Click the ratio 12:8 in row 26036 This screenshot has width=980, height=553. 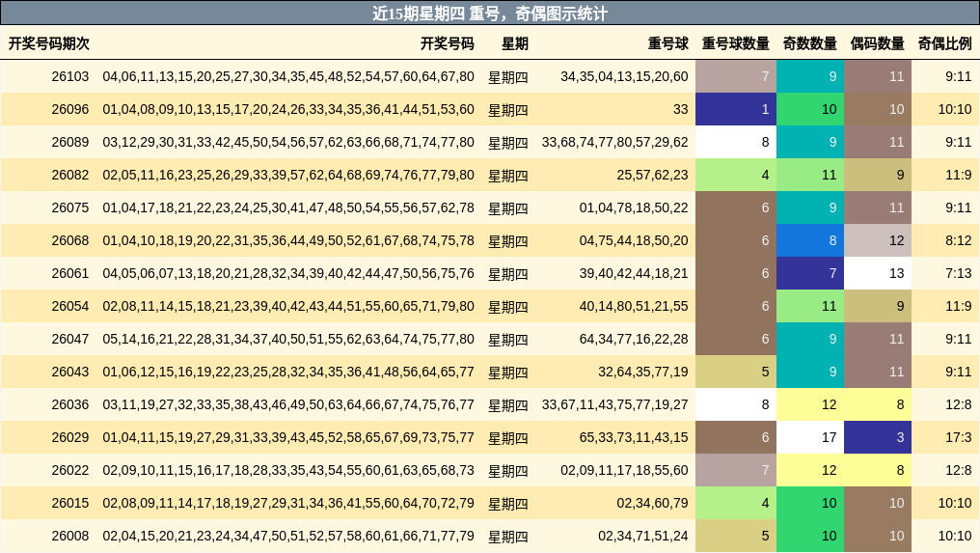pos(958,404)
